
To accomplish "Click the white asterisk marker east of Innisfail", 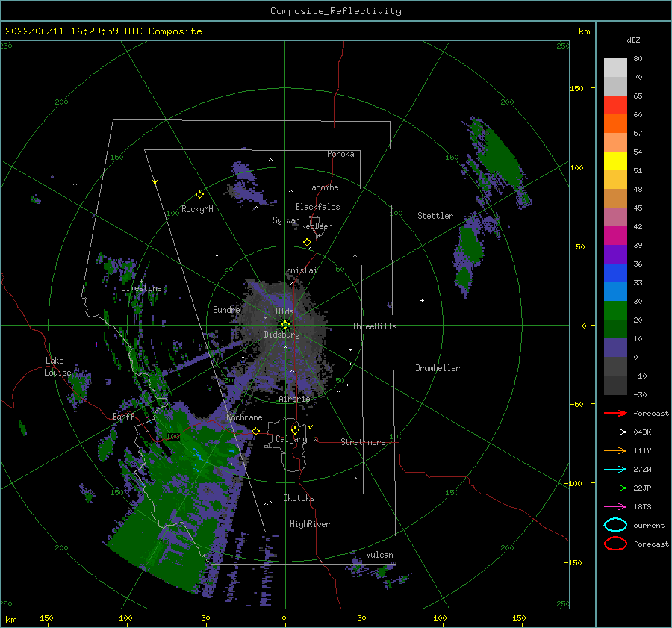I will [x=355, y=256].
